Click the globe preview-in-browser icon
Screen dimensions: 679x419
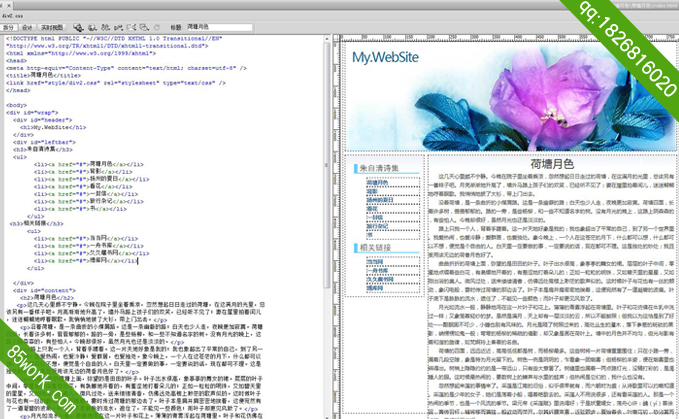click(x=92, y=28)
